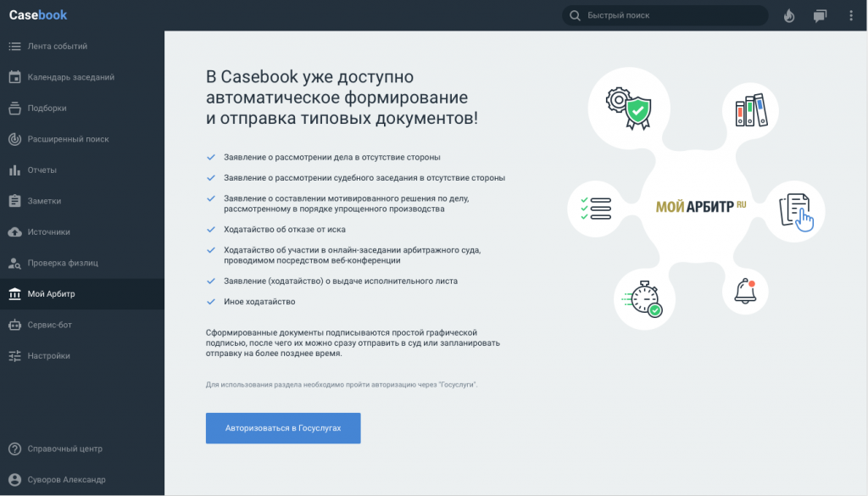Open Настройки from the sidebar
The height and width of the screenshot is (496, 868).
point(82,356)
